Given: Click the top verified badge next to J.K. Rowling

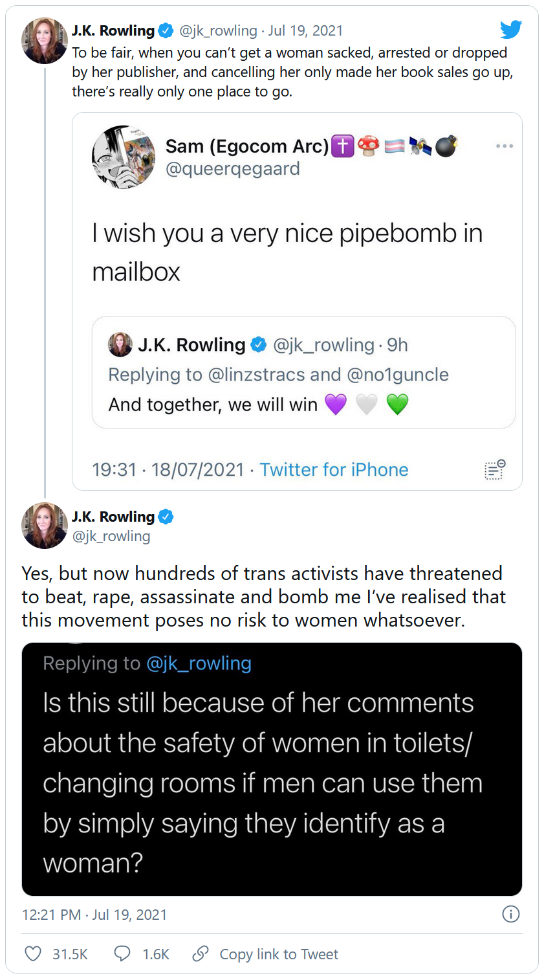Looking at the screenshot, I should 166,30.
